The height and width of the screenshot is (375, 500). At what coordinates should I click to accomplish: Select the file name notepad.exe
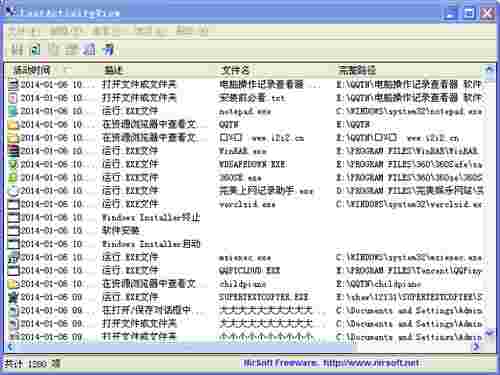[245, 111]
